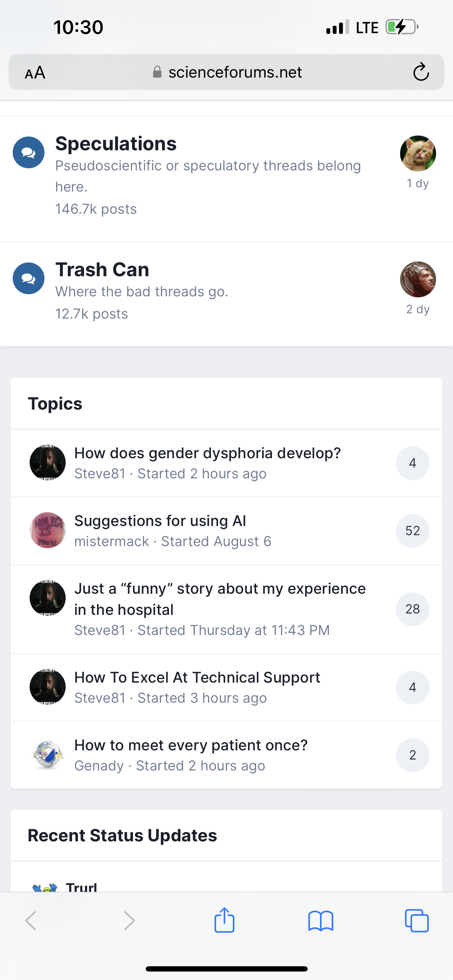Open the Safari share sheet icon
This screenshot has width=453, height=980.
pos(224,920)
